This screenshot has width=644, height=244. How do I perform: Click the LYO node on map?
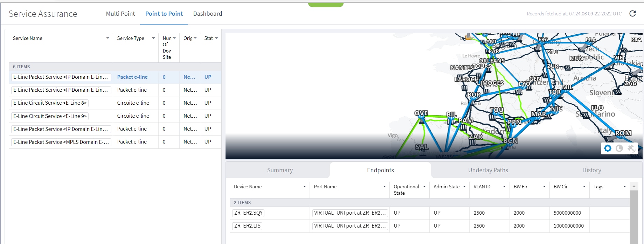pyautogui.click(x=524, y=84)
